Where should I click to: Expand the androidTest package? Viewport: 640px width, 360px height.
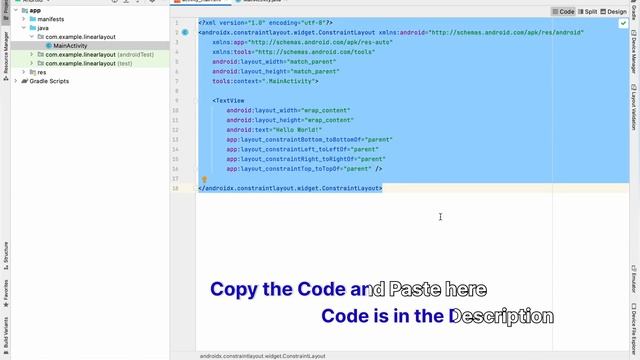[x=31, y=54]
